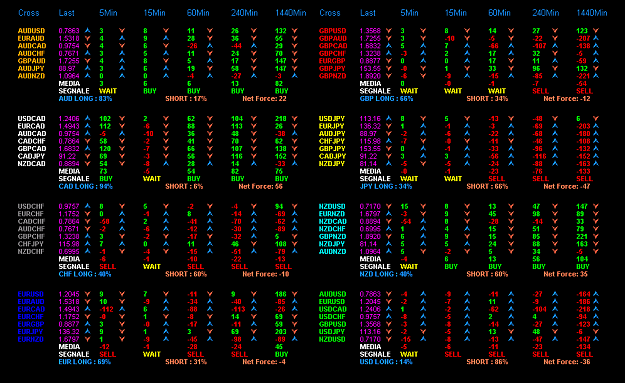
Task: Click the arrow next to USDCAD 1.2406 in the USD panel
Action: (389, 309)
